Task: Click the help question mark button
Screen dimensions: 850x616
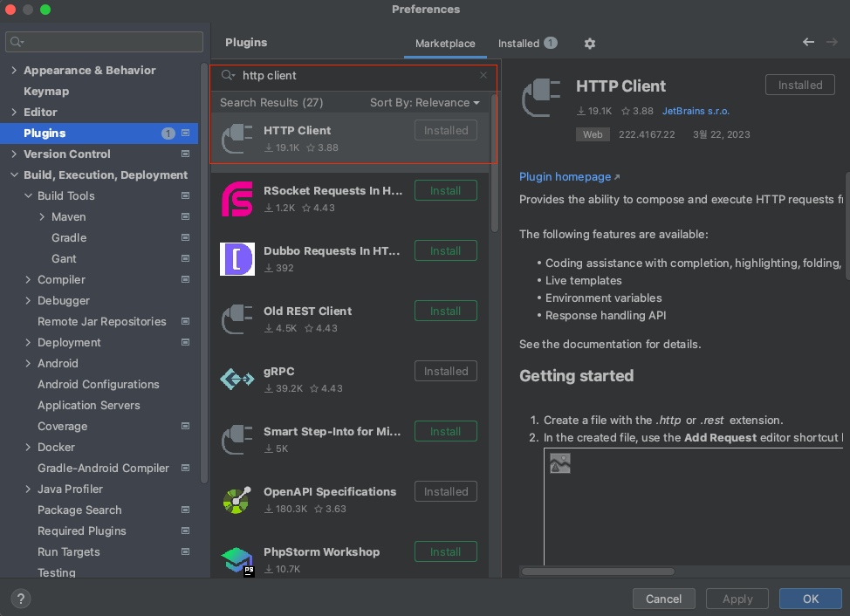Action: pyautogui.click(x=21, y=599)
